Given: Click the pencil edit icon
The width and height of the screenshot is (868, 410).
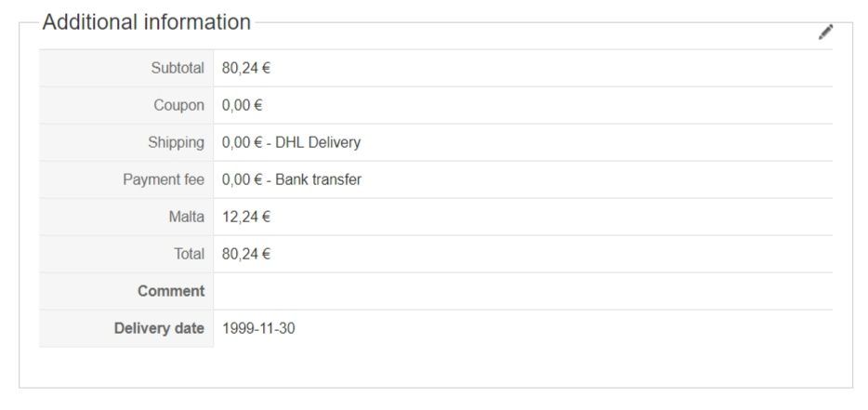Looking at the screenshot, I should (825, 33).
